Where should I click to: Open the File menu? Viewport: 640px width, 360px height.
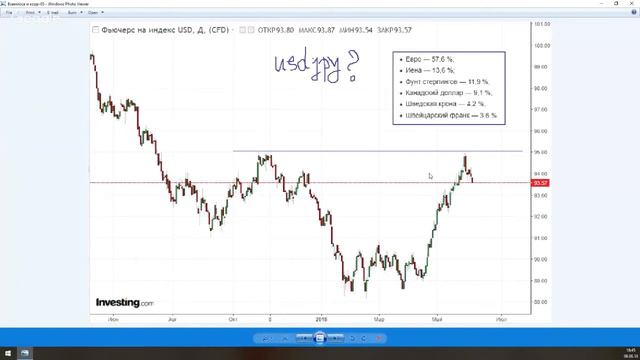(9, 13)
